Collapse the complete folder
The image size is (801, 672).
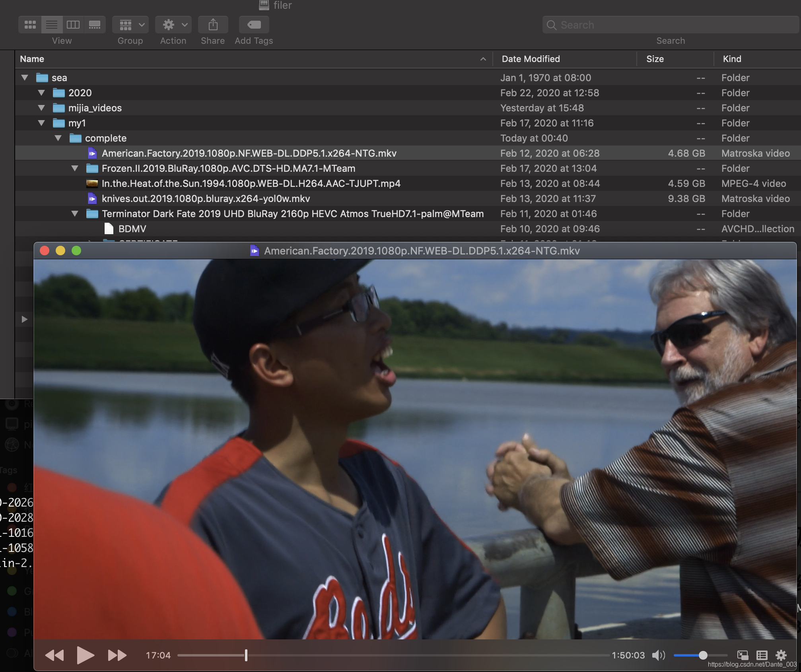tap(58, 138)
